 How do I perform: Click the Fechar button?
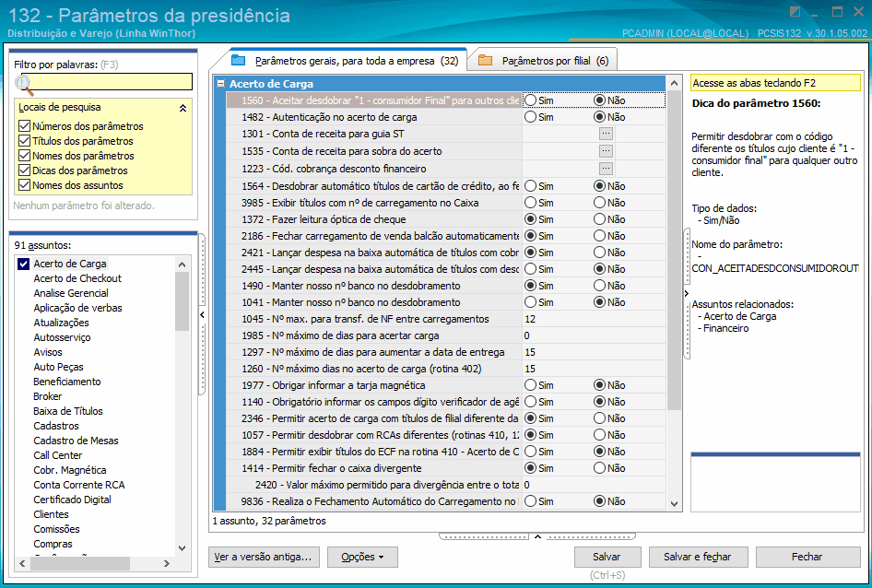click(807, 557)
